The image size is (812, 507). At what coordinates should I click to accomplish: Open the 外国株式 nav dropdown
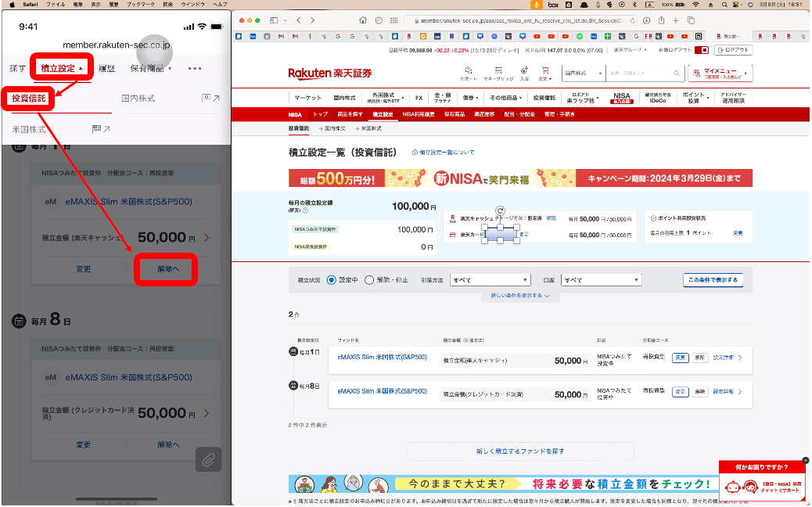[x=386, y=97]
